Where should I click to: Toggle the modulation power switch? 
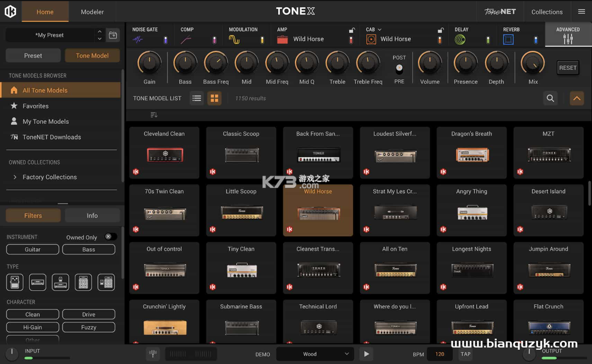[x=262, y=40]
